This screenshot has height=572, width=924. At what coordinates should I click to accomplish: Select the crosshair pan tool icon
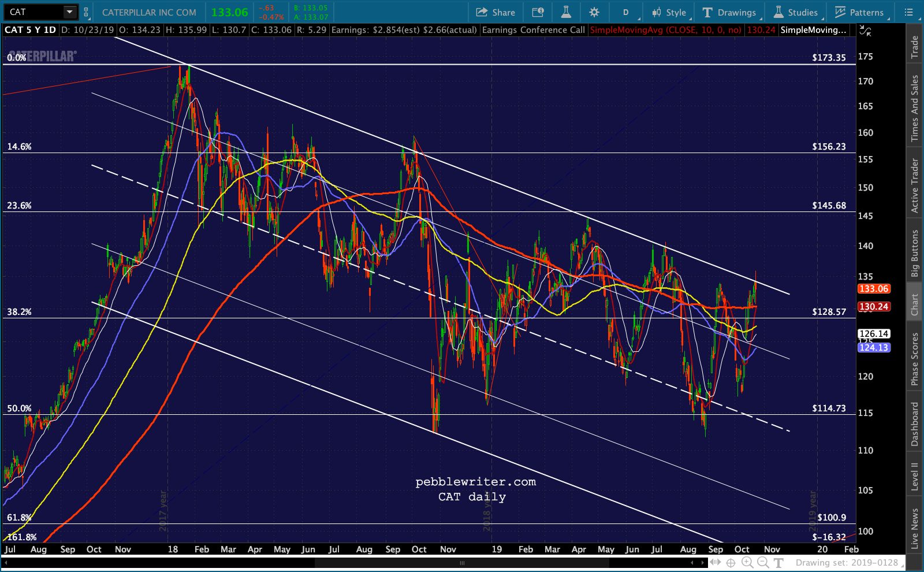click(x=731, y=563)
